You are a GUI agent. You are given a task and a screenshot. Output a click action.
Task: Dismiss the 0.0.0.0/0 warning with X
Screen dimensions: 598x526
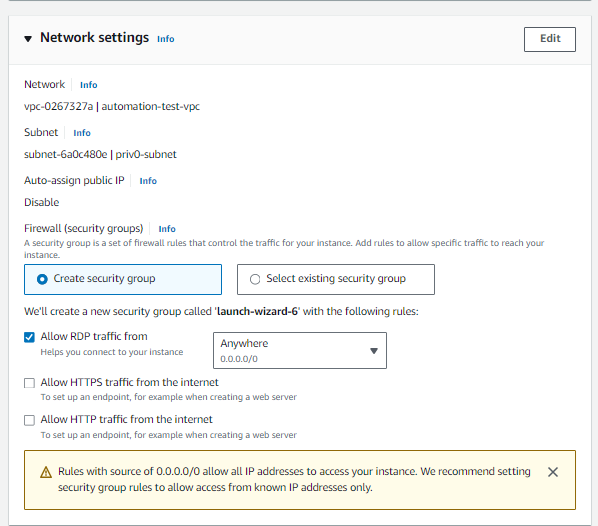[553, 472]
